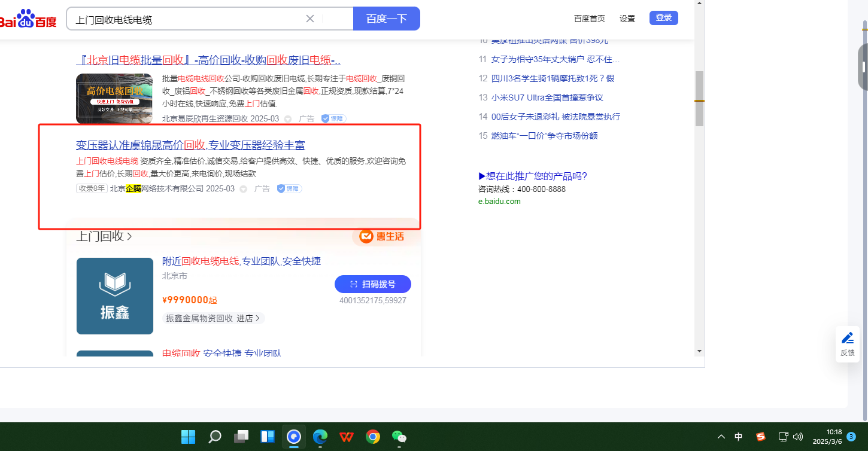Viewport: 868px width, 451px height.
Task: Open the 设置 menu
Action: click(627, 19)
